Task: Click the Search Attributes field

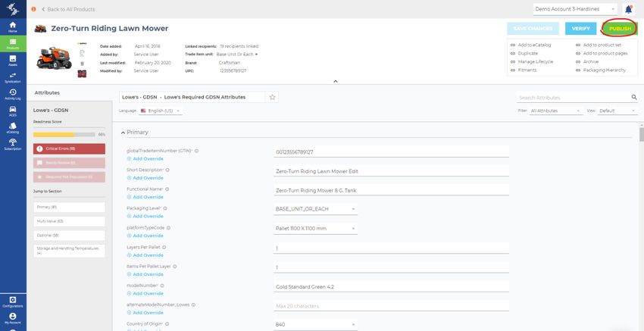Action: coord(574,98)
